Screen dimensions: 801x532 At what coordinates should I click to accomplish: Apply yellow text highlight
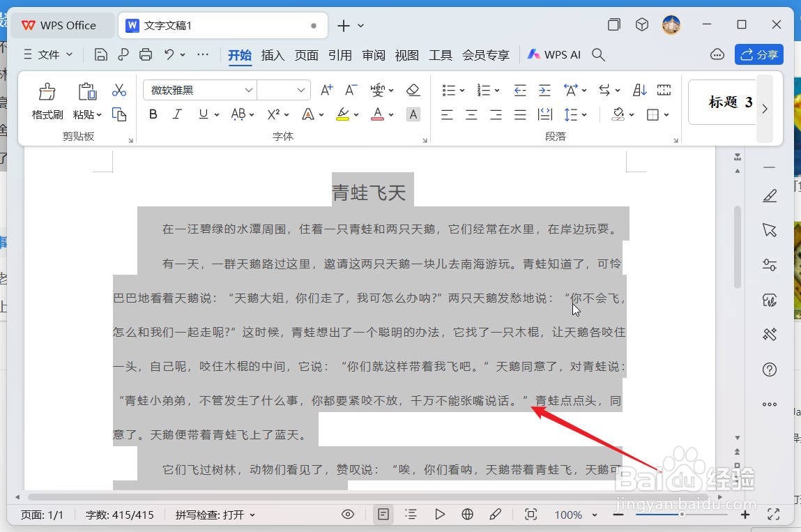point(343,114)
